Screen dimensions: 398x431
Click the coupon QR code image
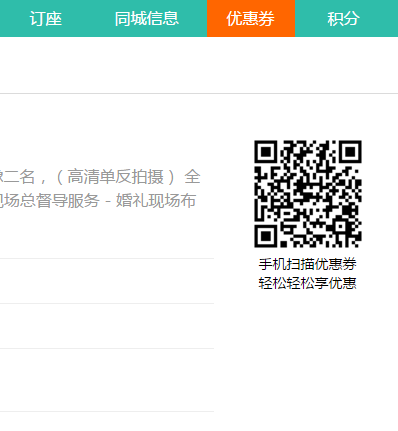[308, 194]
